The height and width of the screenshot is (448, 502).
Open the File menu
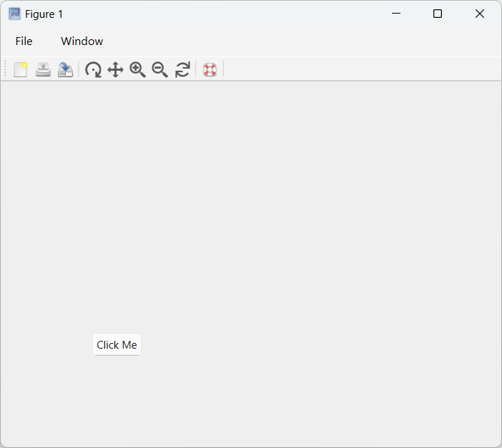[x=24, y=41]
